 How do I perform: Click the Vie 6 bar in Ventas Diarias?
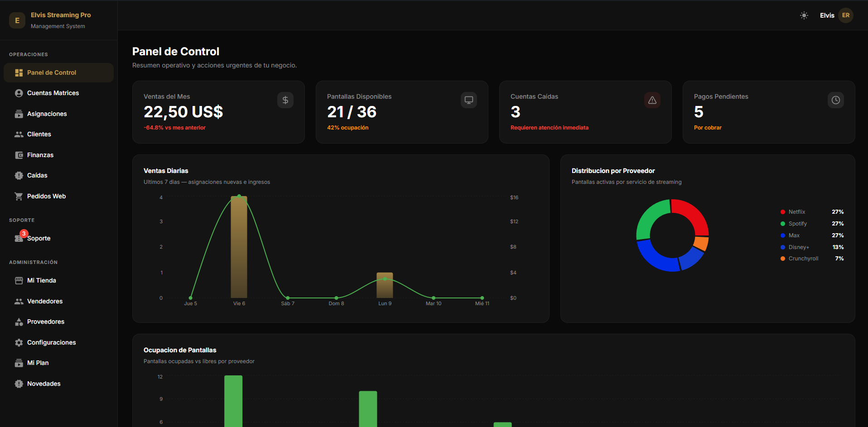click(239, 247)
